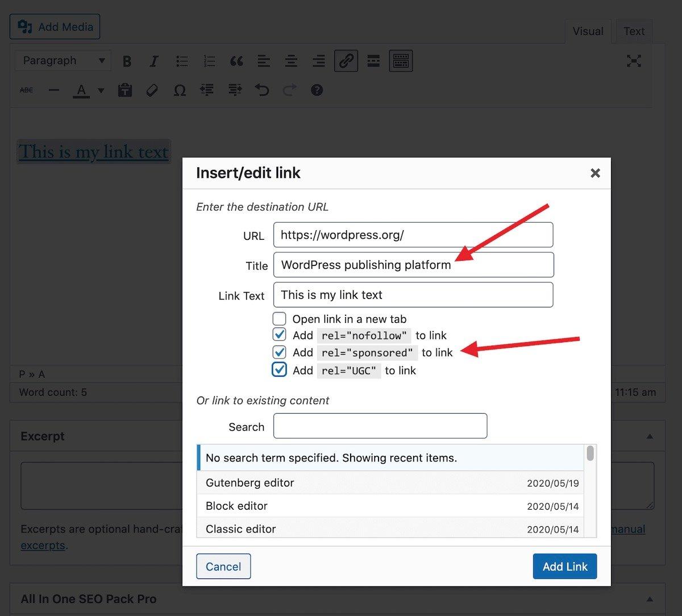Switch to the Text editor tab
The width and height of the screenshot is (682, 616).
(634, 31)
